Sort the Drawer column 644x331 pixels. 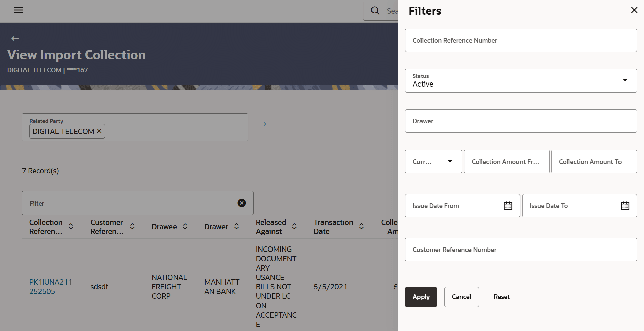tap(237, 227)
